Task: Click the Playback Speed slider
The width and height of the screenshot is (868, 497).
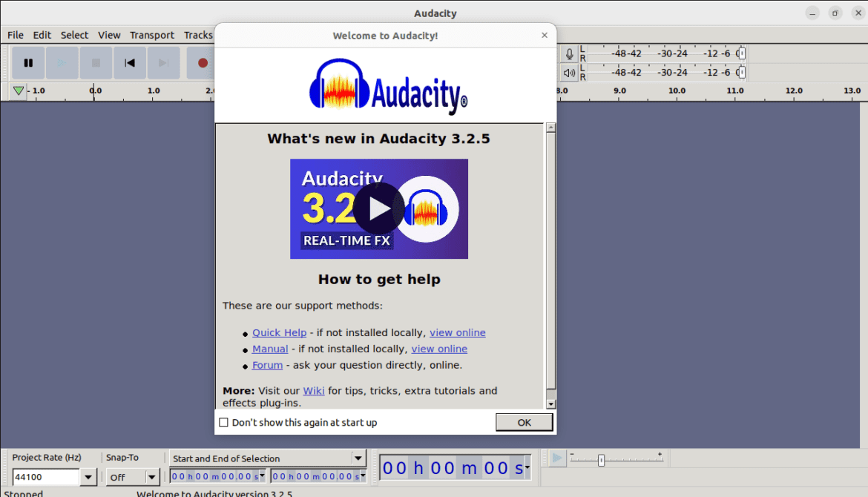Action: click(602, 460)
